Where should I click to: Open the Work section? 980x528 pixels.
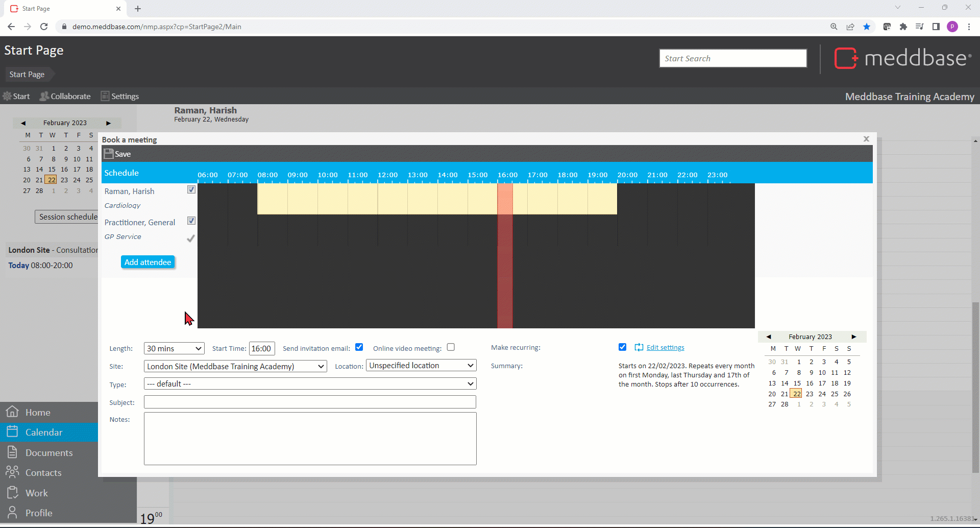pyautogui.click(x=37, y=493)
